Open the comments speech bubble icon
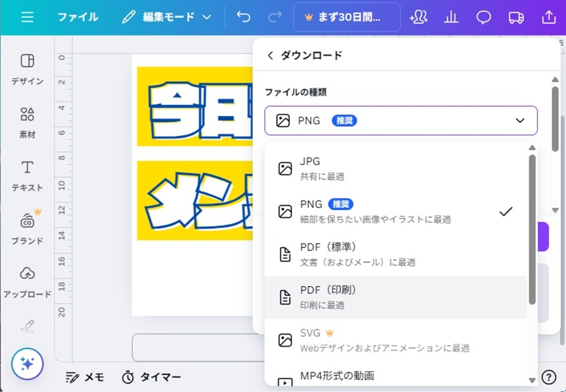The image size is (566, 392). click(x=483, y=17)
